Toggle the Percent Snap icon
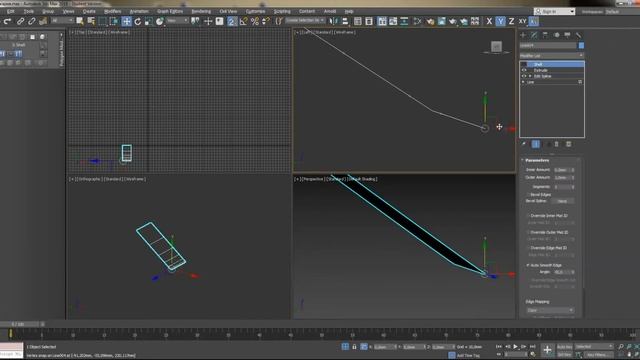Image resolution: width=640 pixels, height=360 pixels. tap(255, 21)
